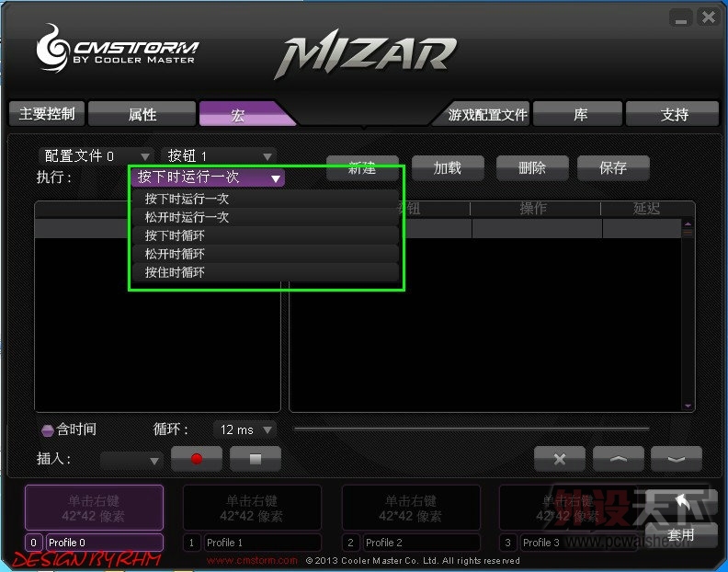This screenshot has height=572, width=728.
Task: Start macro recording with red dot button
Action: pos(197,459)
